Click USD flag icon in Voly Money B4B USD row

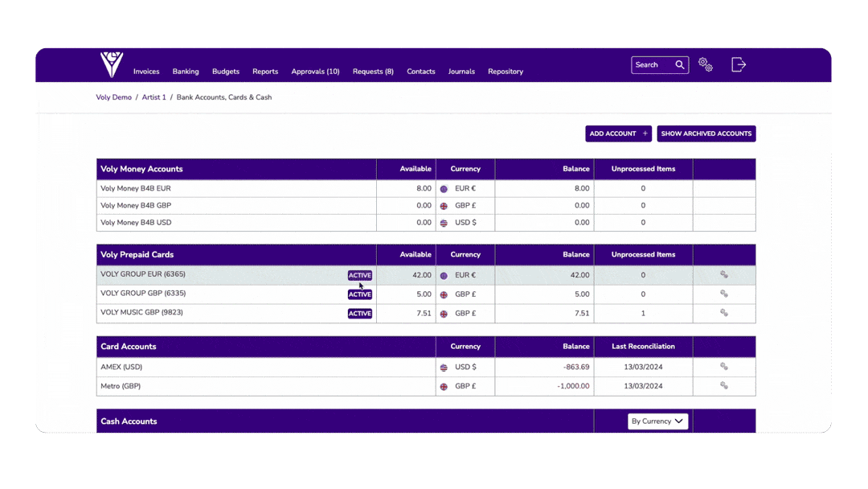point(444,223)
